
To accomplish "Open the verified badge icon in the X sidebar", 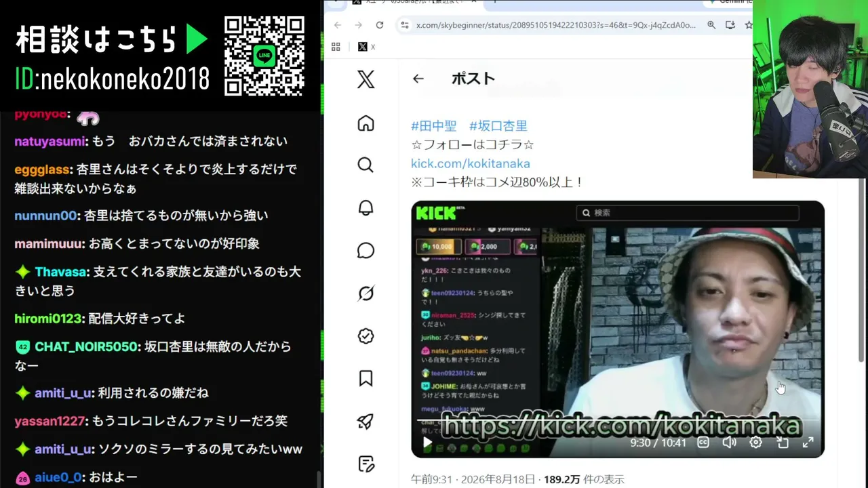I will point(366,336).
